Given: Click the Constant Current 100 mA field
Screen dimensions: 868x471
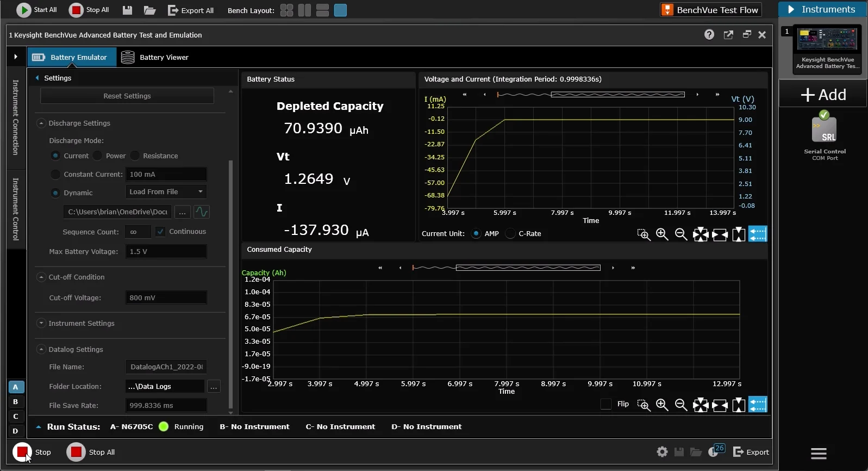Looking at the screenshot, I should click(166, 174).
